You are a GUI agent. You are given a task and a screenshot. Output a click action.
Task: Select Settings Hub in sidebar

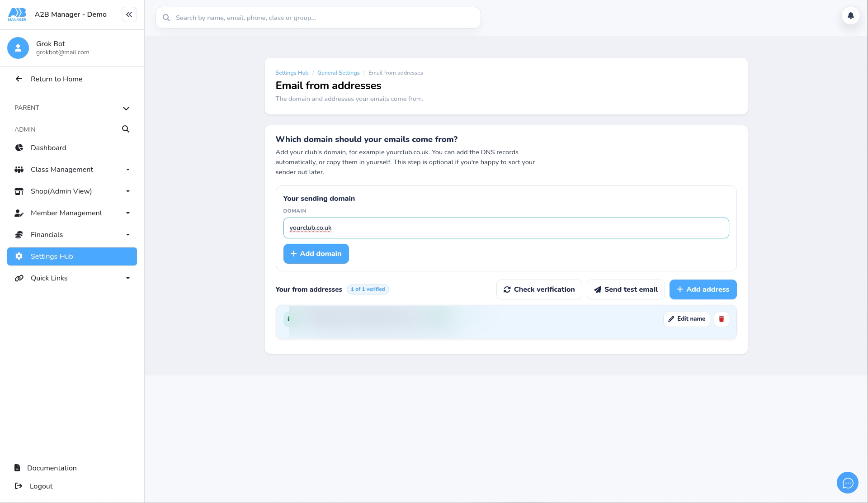[72, 256]
